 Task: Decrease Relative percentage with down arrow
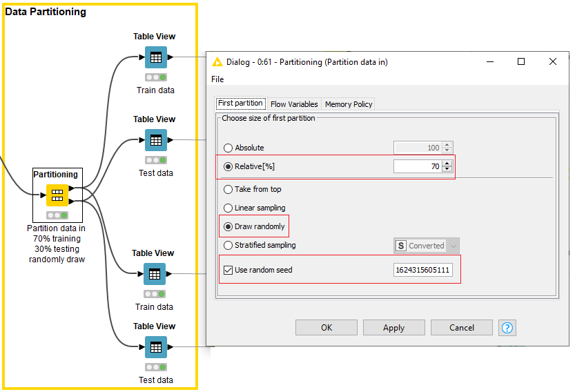pos(447,169)
